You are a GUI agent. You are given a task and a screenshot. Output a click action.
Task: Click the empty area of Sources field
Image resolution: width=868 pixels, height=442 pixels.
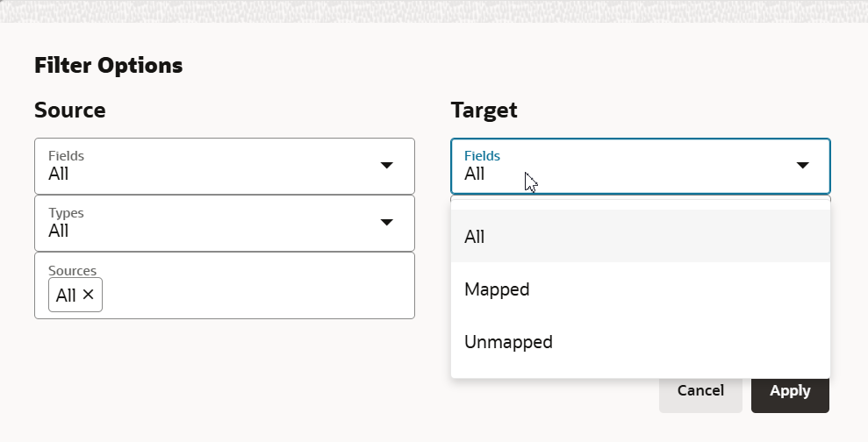pyautogui.click(x=255, y=295)
